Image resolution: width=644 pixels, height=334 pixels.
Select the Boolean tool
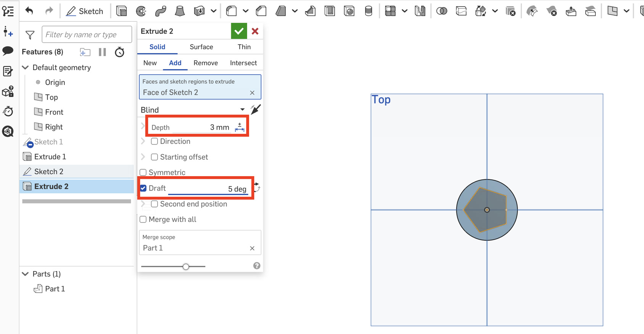click(442, 11)
